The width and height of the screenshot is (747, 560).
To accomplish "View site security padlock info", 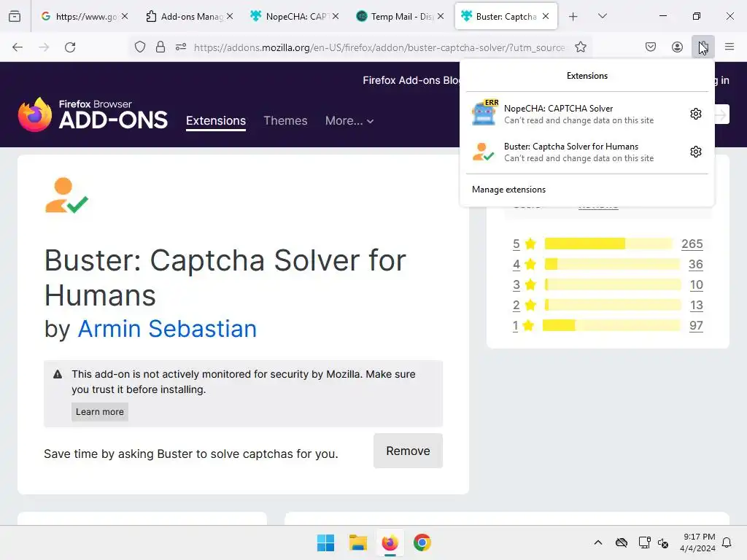I will pyautogui.click(x=160, y=47).
